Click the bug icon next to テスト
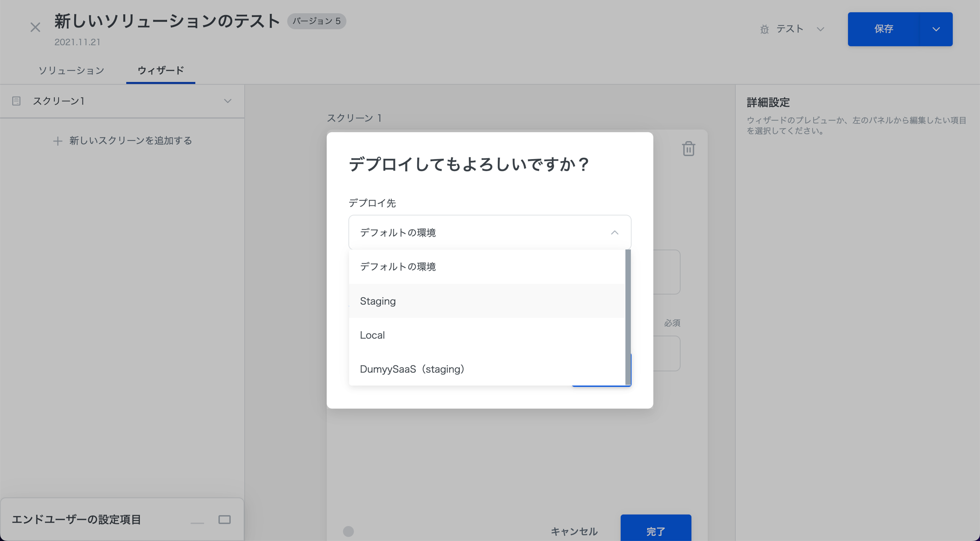 point(764,29)
